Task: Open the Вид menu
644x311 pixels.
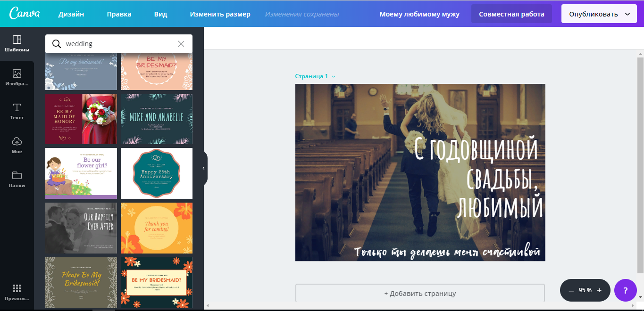Action: pos(160,14)
